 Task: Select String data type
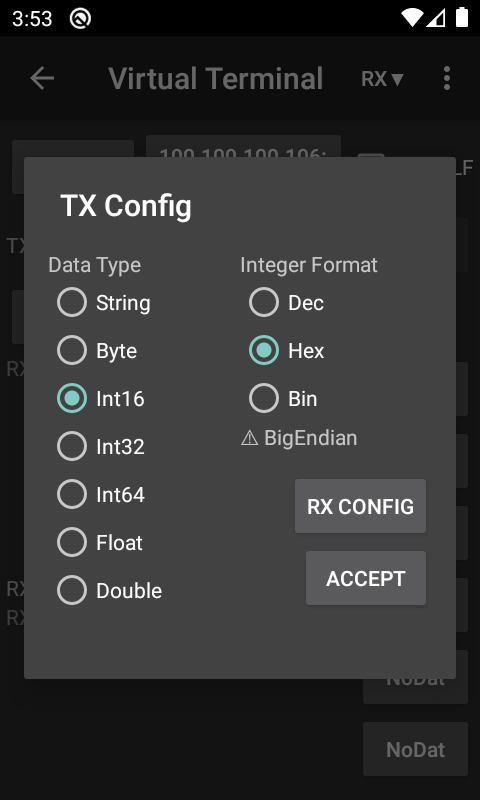click(104, 303)
